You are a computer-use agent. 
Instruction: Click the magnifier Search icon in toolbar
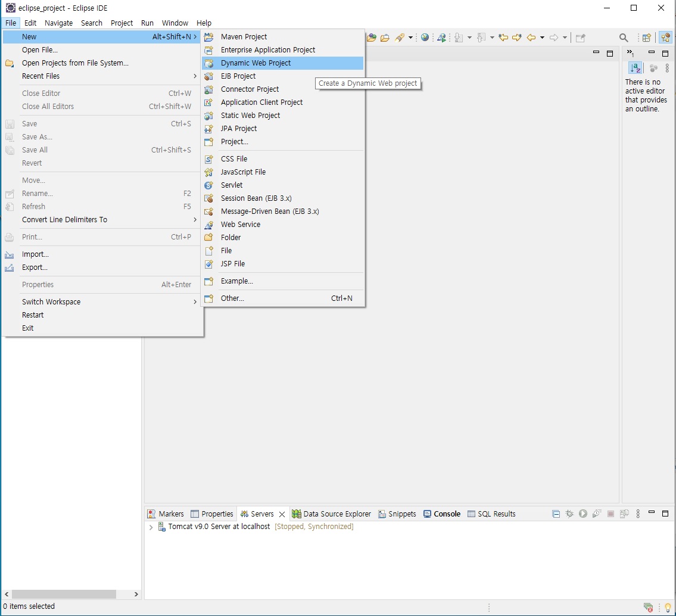click(624, 38)
